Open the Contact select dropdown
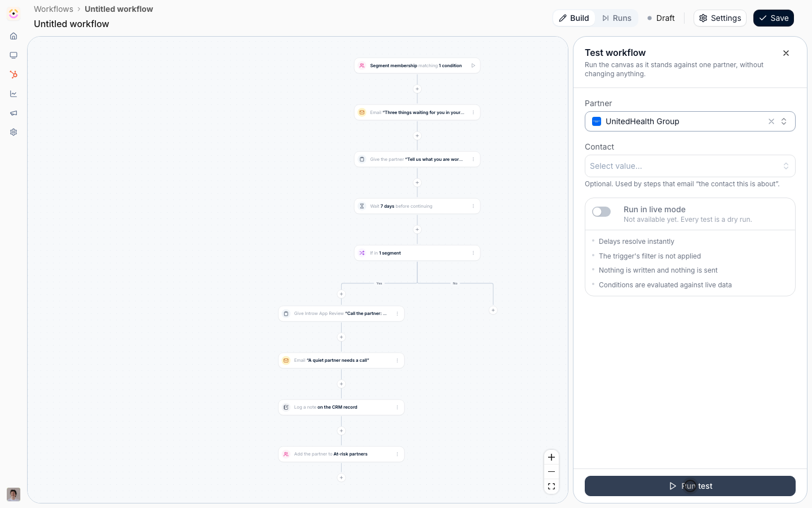Viewport: 812px width, 508px height. 690,166
